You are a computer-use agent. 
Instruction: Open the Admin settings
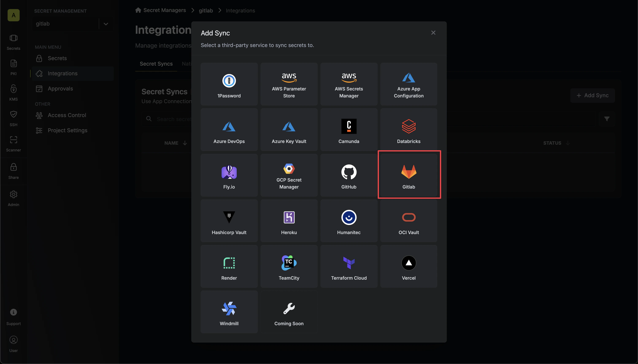point(14,198)
